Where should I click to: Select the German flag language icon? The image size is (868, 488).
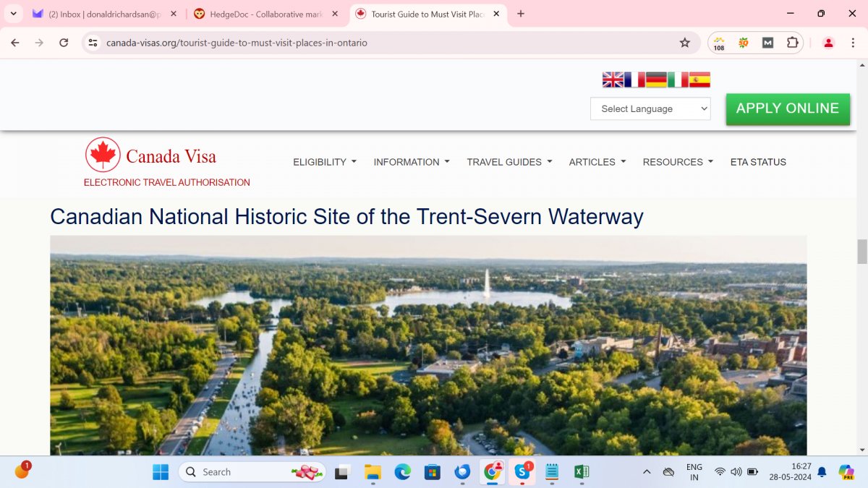pos(656,80)
